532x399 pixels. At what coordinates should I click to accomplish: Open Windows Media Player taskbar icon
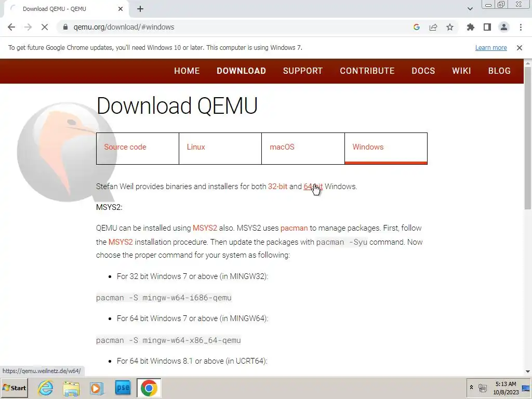click(x=97, y=388)
